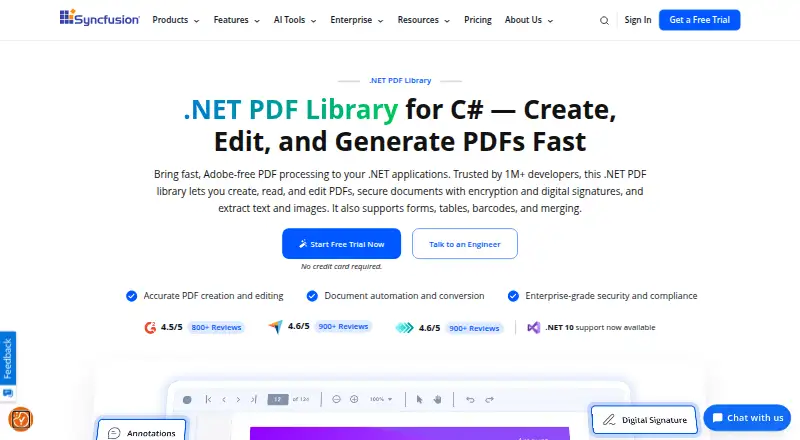Click the redo arrow in viewer toolbar
This screenshot has height=440, width=800.
[489, 400]
